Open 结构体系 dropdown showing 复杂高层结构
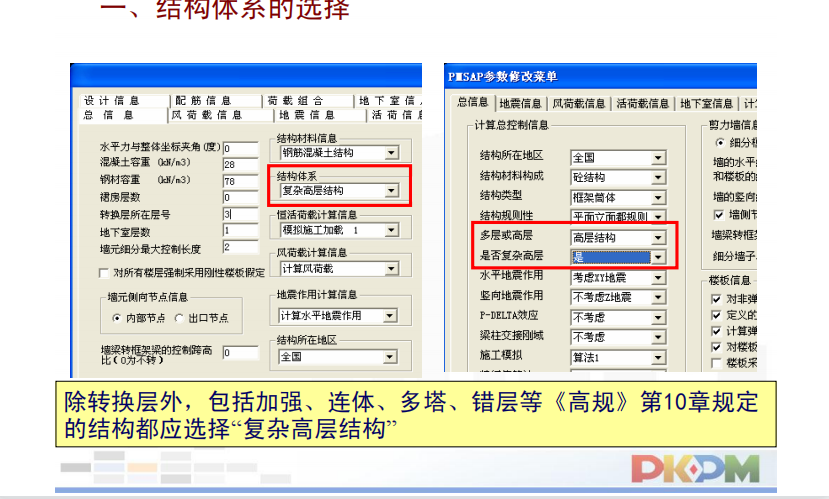 pos(339,191)
